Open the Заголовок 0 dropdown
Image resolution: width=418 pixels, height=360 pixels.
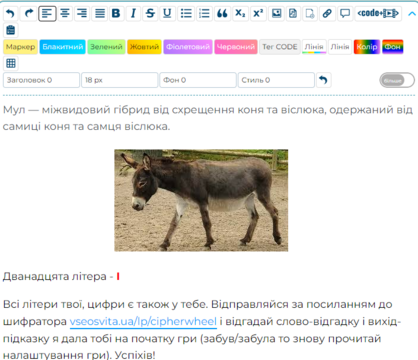42,80
